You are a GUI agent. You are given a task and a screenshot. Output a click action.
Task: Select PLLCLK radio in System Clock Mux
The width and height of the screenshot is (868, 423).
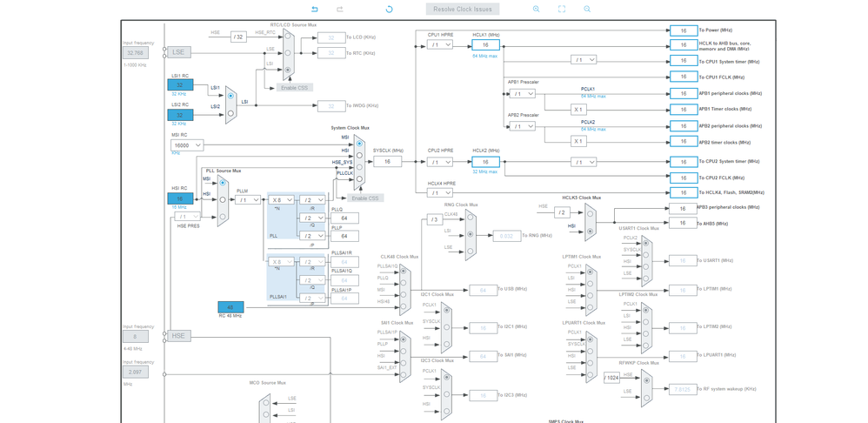click(x=359, y=178)
